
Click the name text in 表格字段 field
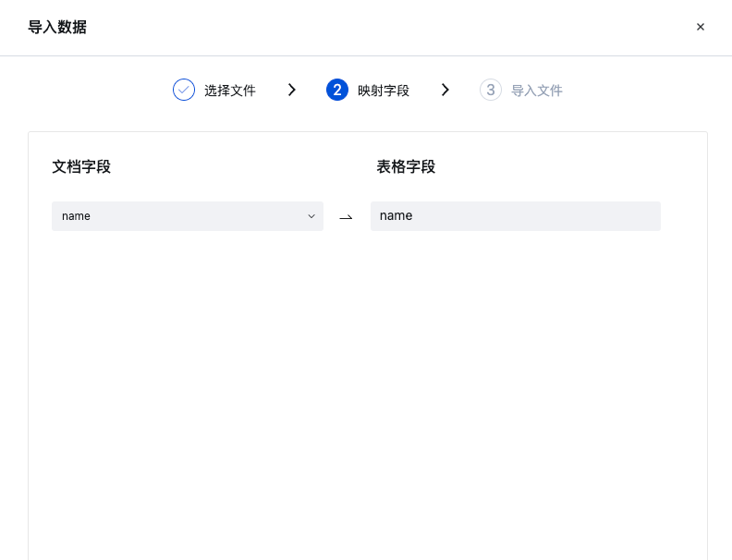click(x=396, y=216)
